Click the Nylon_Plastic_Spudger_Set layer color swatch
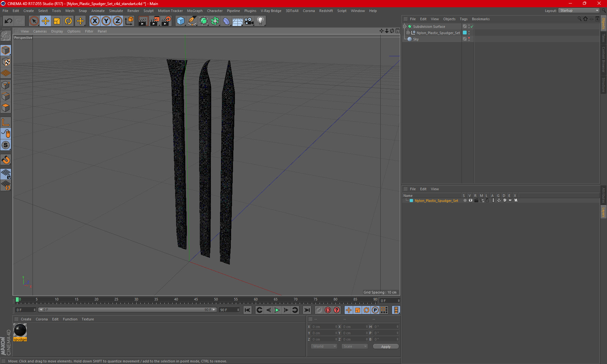The image size is (607, 364). coord(411,201)
